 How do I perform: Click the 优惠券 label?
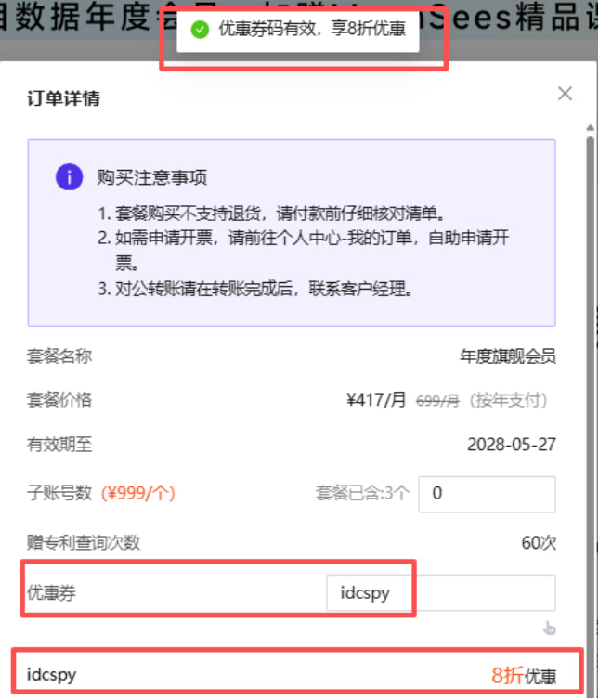[x=51, y=593]
